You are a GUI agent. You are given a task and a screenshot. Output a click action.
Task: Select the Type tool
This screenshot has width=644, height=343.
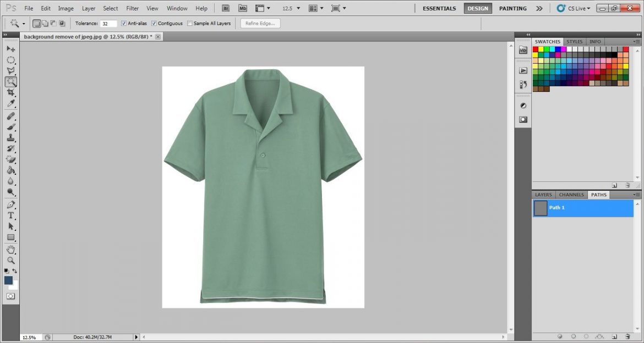click(10, 215)
